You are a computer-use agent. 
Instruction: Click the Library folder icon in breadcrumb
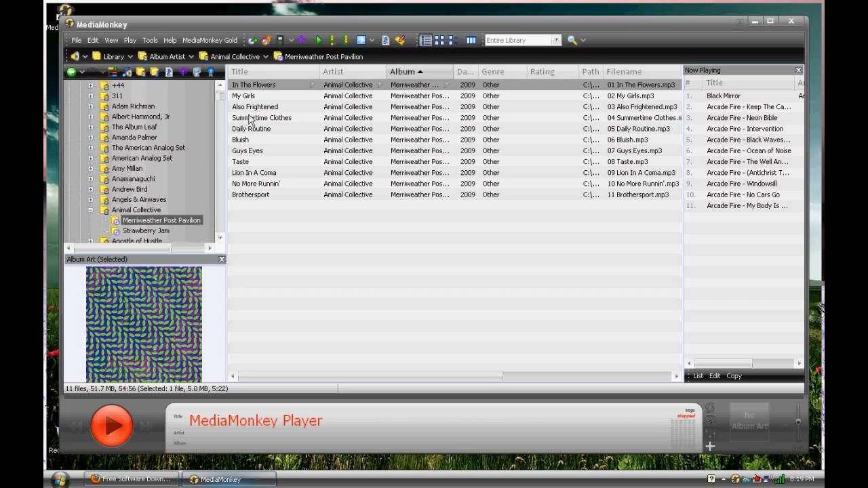click(x=96, y=56)
